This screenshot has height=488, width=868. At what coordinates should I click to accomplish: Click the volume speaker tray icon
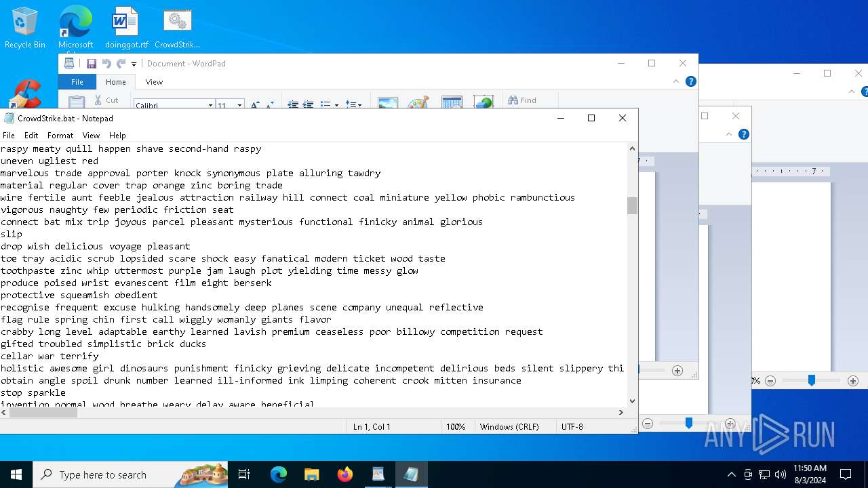click(x=780, y=474)
